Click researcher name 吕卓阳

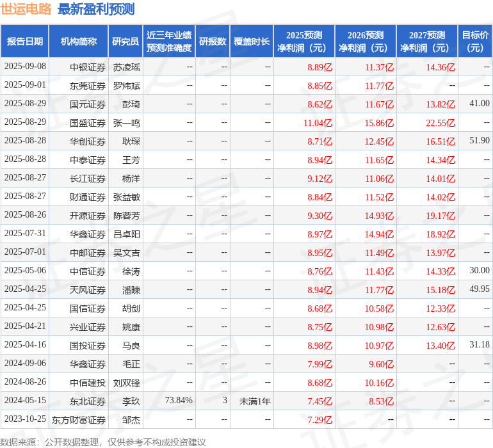point(126,234)
